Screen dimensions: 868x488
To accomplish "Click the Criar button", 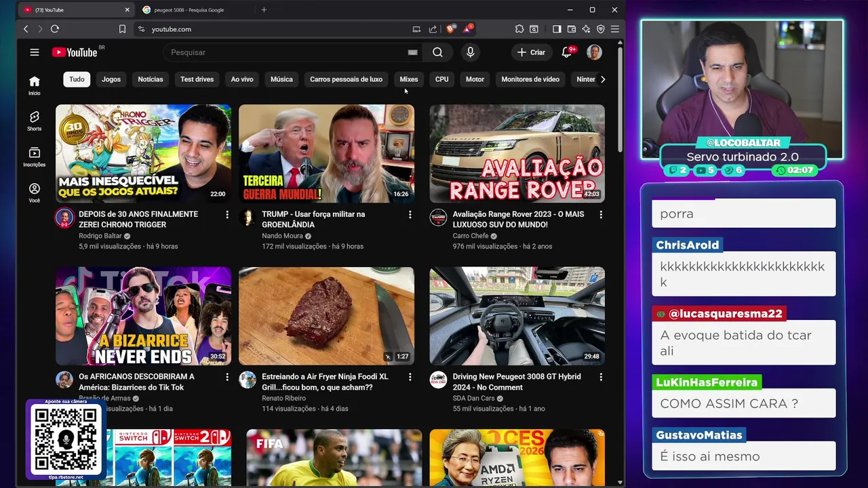I will [x=531, y=52].
